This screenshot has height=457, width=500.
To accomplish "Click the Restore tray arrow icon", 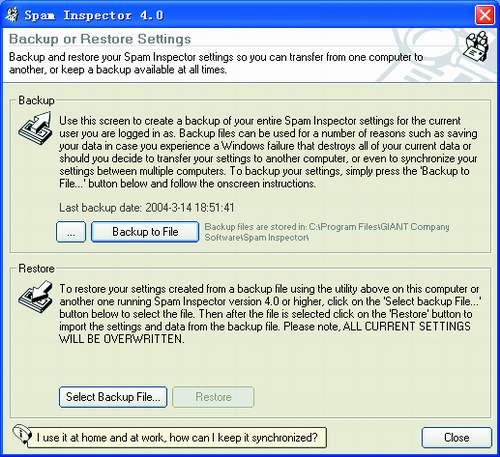I will coord(36,297).
